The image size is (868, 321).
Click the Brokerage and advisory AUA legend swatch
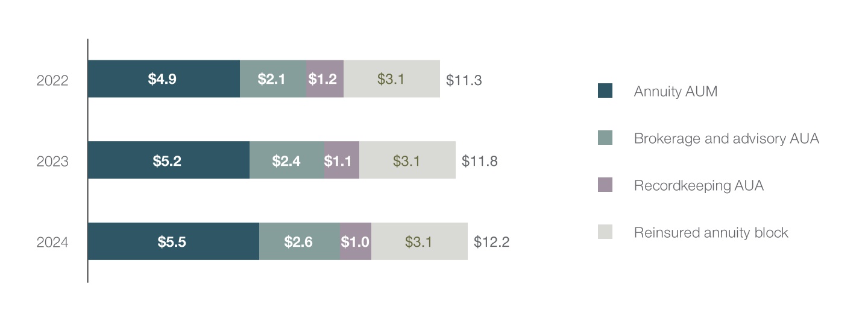(605, 138)
